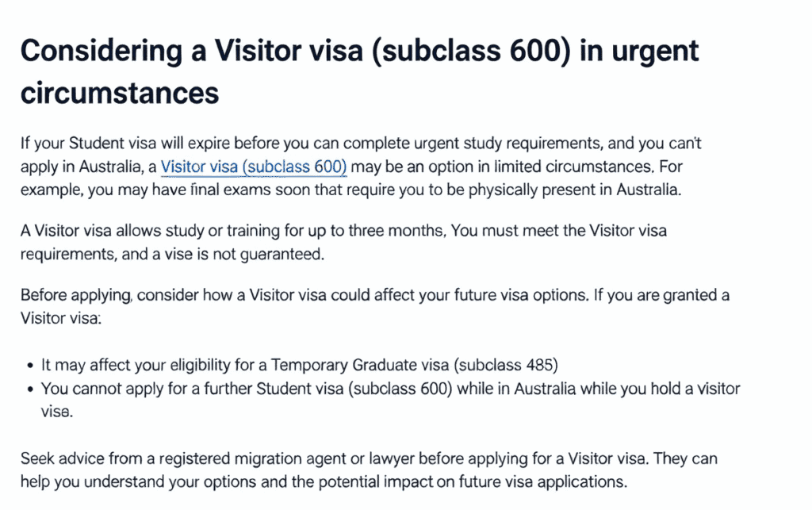Click the word 'circumstances' in the heading

coord(120,94)
